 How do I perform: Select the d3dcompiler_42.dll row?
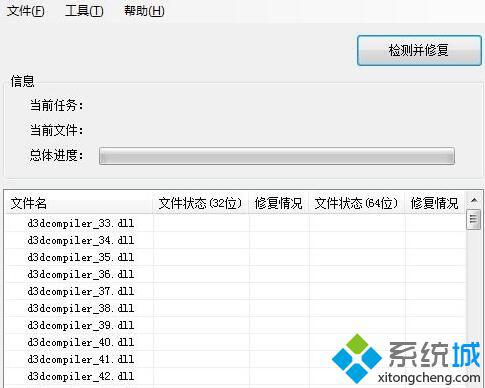click(x=235, y=376)
